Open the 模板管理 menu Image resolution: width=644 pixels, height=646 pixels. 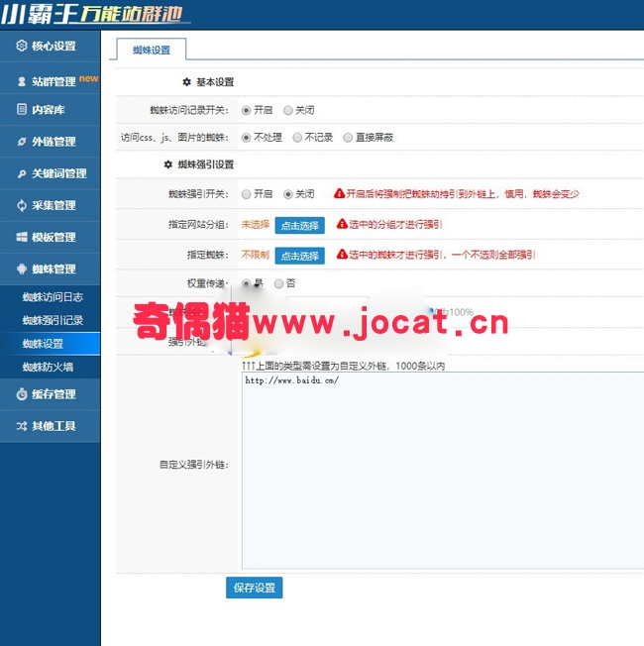click(x=50, y=237)
